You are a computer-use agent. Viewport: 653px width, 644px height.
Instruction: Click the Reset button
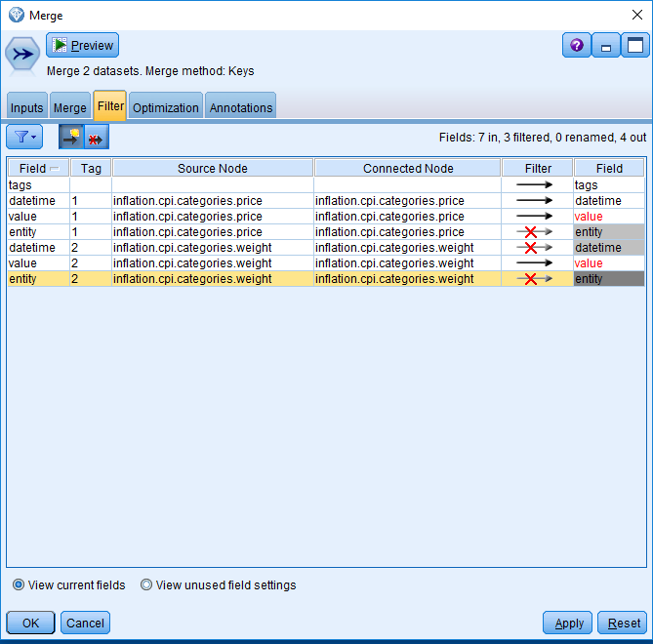pyautogui.click(x=622, y=623)
